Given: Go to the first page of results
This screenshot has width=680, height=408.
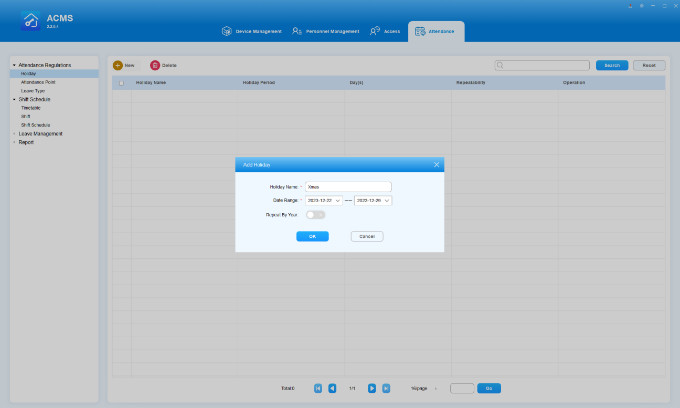Looking at the screenshot, I should [x=318, y=388].
